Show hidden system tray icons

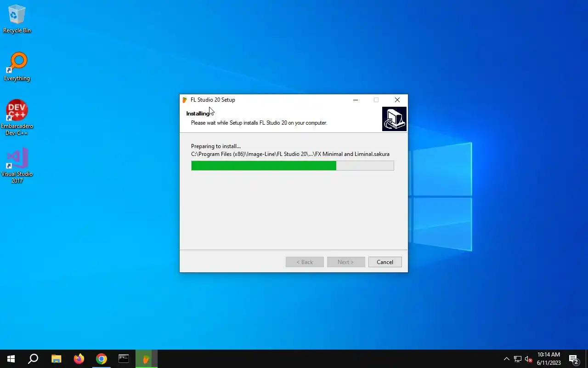(506, 359)
